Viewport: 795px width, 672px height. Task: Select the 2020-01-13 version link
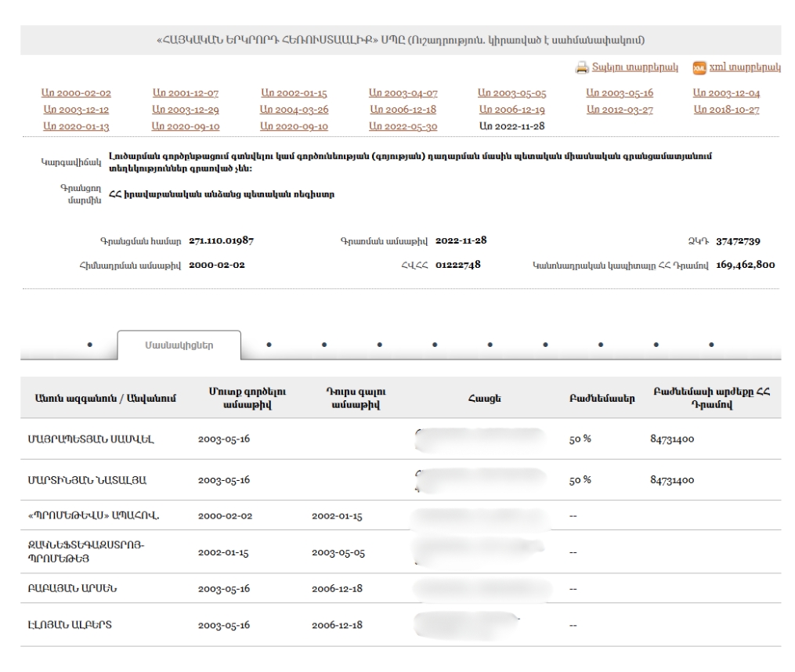(76, 125)
